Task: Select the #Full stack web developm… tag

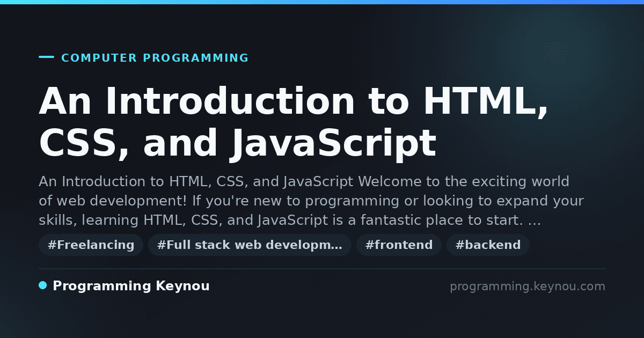Action: [x=250, y=245]
